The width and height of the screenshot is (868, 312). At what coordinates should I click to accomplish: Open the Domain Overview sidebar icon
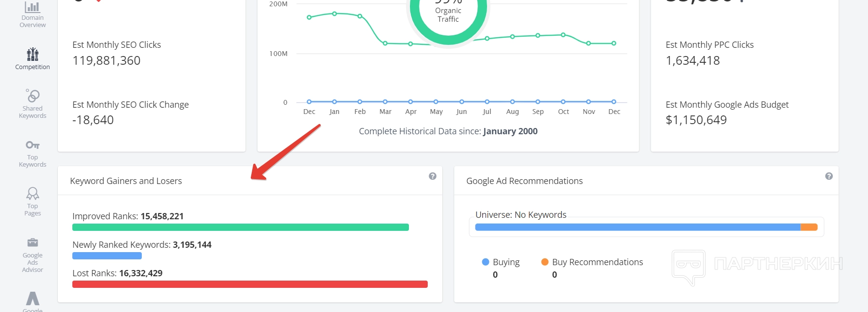click(32, 8)
